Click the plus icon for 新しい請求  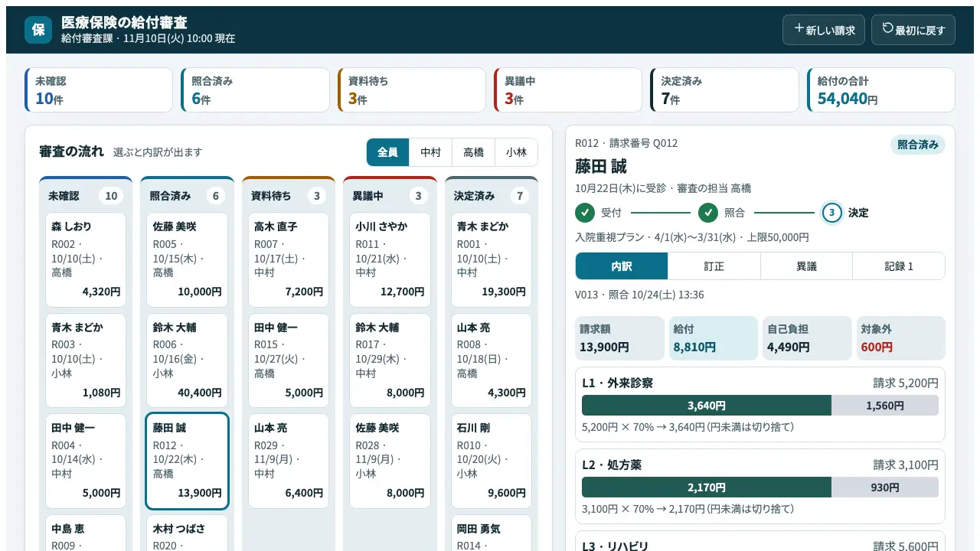[x=799, y=29]
